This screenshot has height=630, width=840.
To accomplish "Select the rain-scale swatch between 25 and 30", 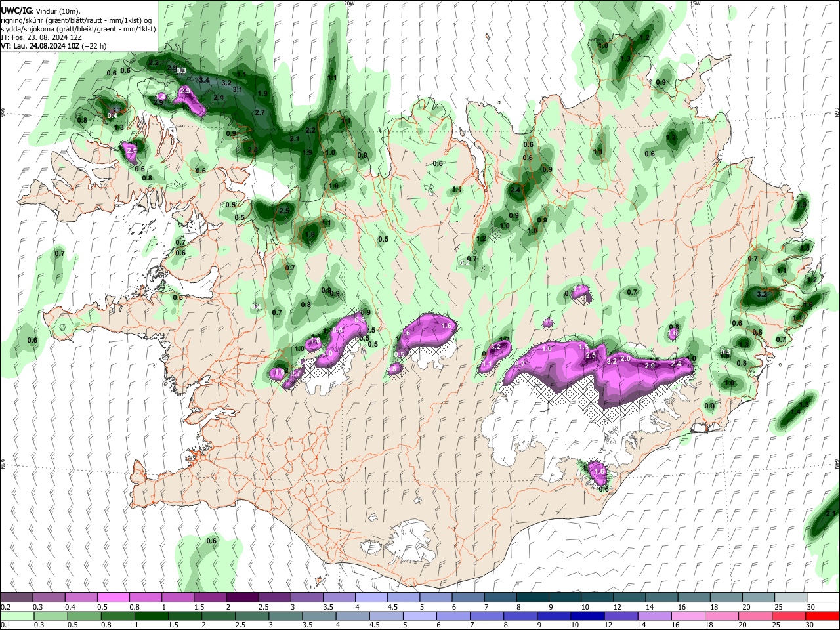I will click(788, 616).
